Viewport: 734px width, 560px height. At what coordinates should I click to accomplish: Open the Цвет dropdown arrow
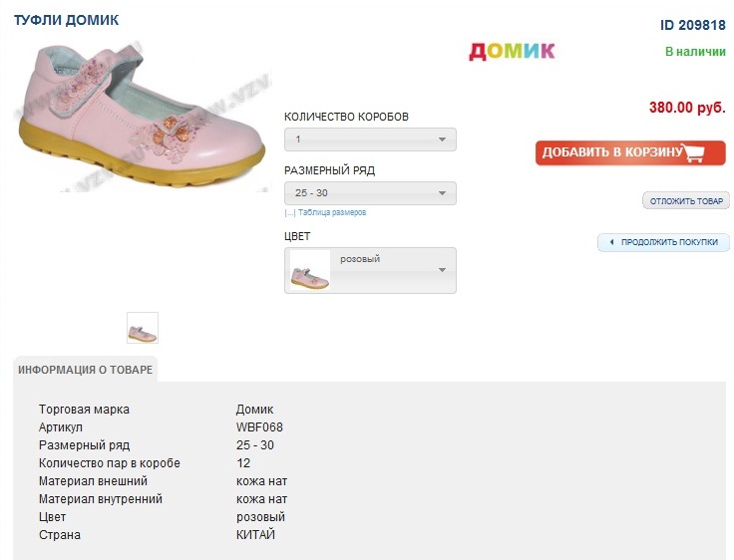click(442, 270)
